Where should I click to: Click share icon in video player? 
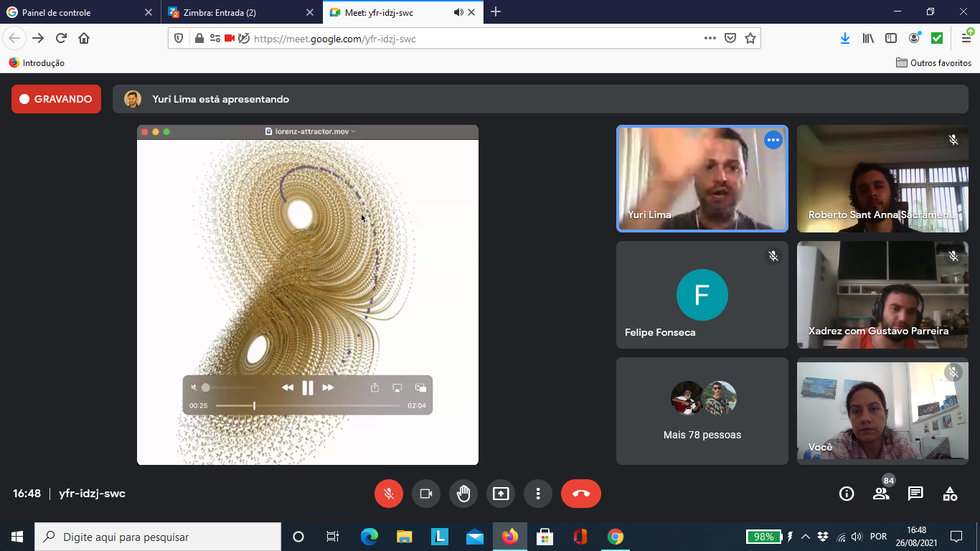point(374,387)
